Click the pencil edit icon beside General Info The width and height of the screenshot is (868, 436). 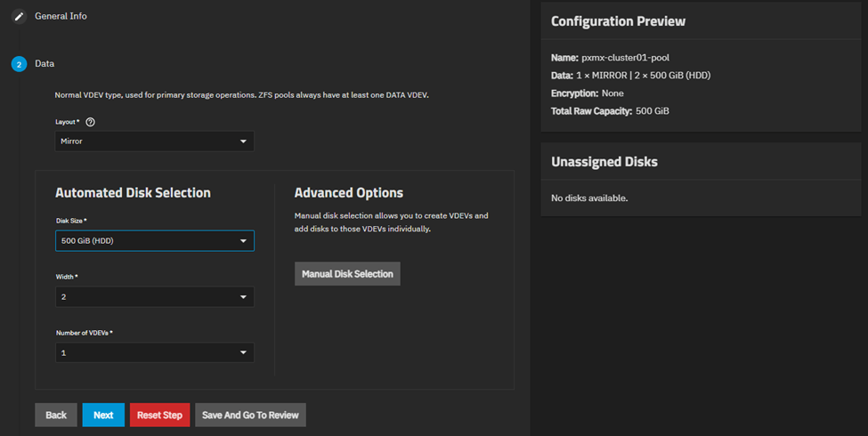pos(19,16)
